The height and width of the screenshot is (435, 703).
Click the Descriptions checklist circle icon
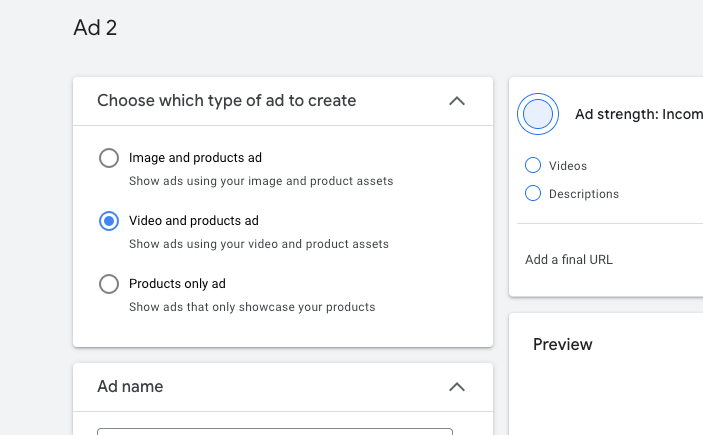click(x=533, y=193)
